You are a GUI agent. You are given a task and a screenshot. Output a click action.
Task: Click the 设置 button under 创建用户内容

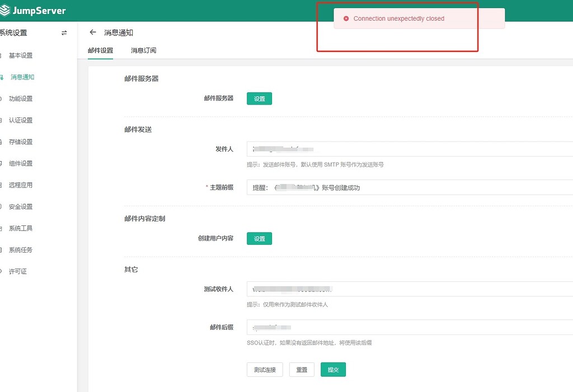(259, 238)
